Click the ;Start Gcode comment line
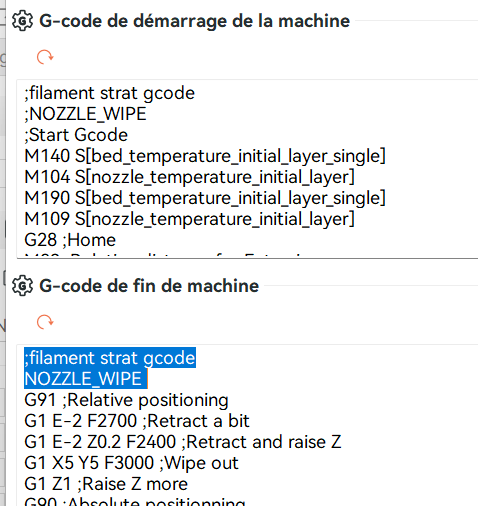The image size is (478, 506). click(76, 135)
